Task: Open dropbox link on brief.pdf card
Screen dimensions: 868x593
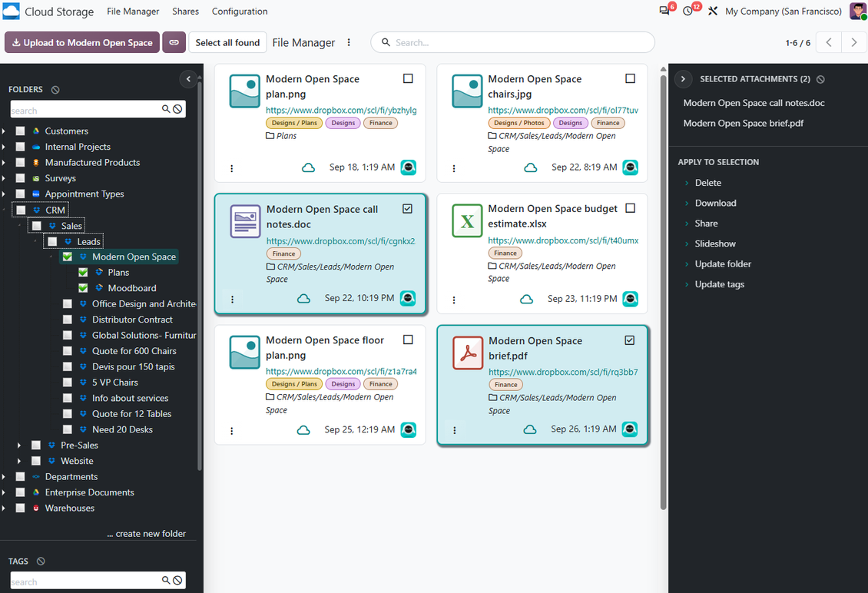Action: point(564,372)
